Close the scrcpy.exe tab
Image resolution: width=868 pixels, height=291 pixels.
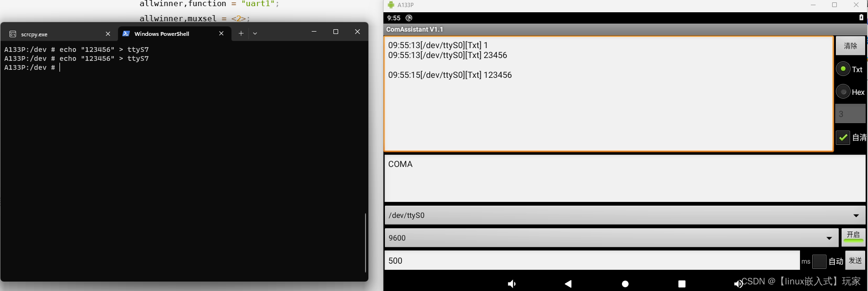pos(108,34)
